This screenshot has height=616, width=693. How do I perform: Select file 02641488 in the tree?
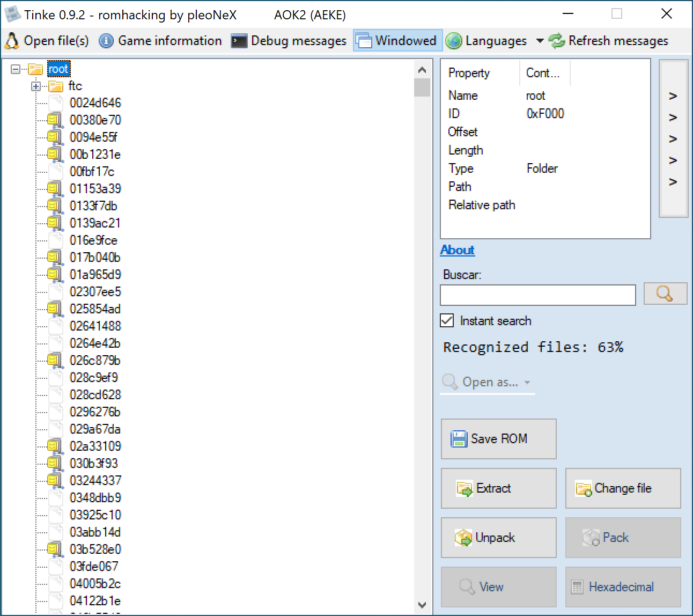click(95, 326)
